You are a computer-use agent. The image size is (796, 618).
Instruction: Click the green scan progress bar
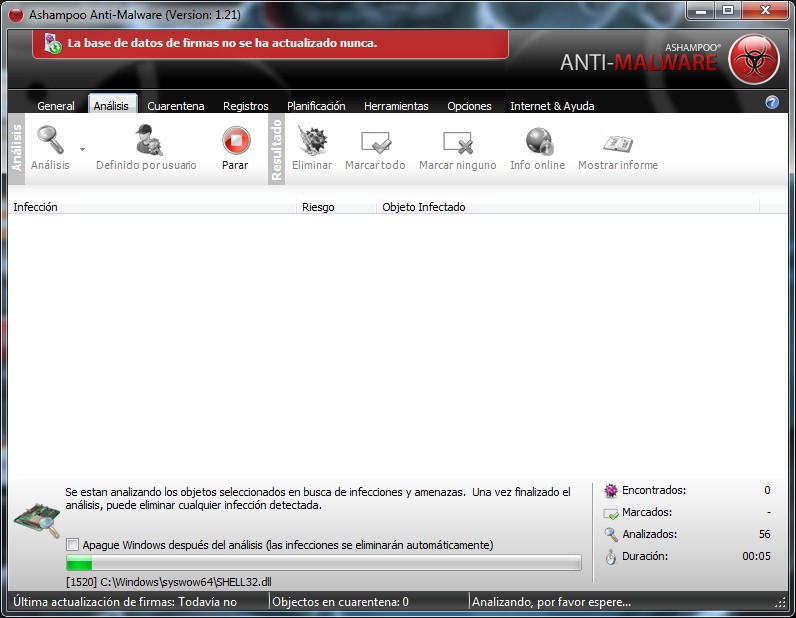(324, 563)
